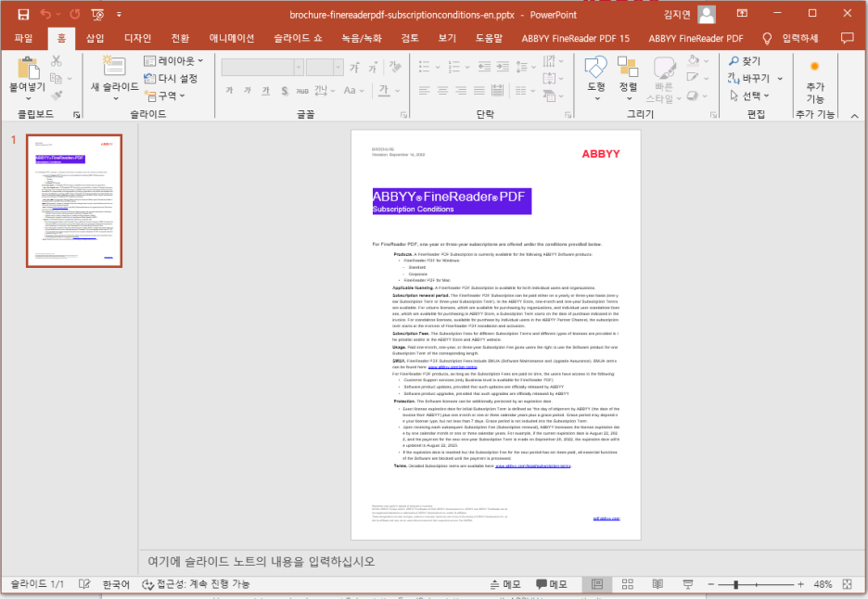This screenshot has height=599, width=868.
Task: Open the accessibility checker status
Action: (x=196, y=584)
